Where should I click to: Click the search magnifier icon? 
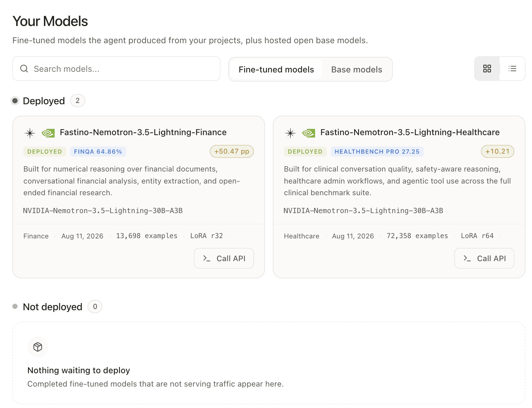click(24, 69)
